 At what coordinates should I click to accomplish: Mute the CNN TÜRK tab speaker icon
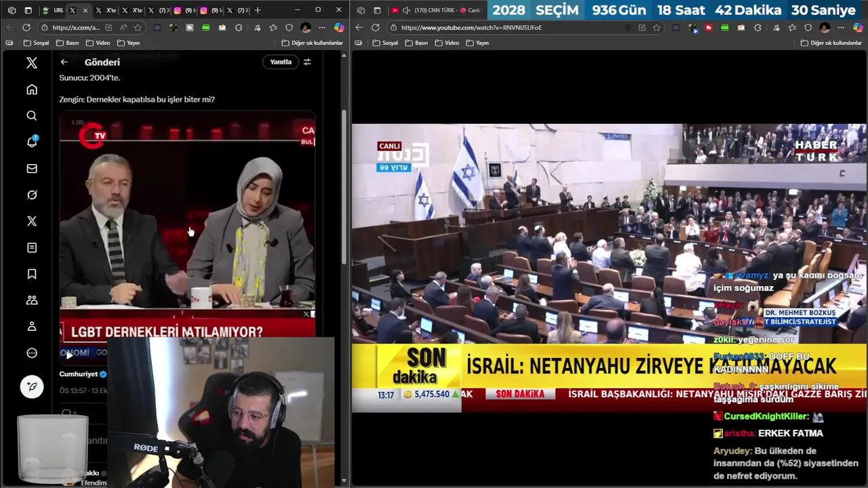tap(406, 10)
